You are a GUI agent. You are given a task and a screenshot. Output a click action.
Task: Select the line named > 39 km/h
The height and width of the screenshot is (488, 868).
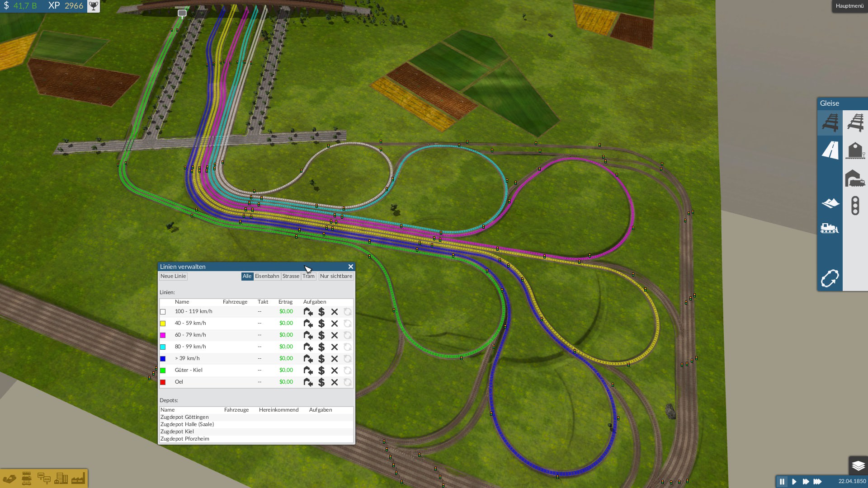tap(187, 358)
